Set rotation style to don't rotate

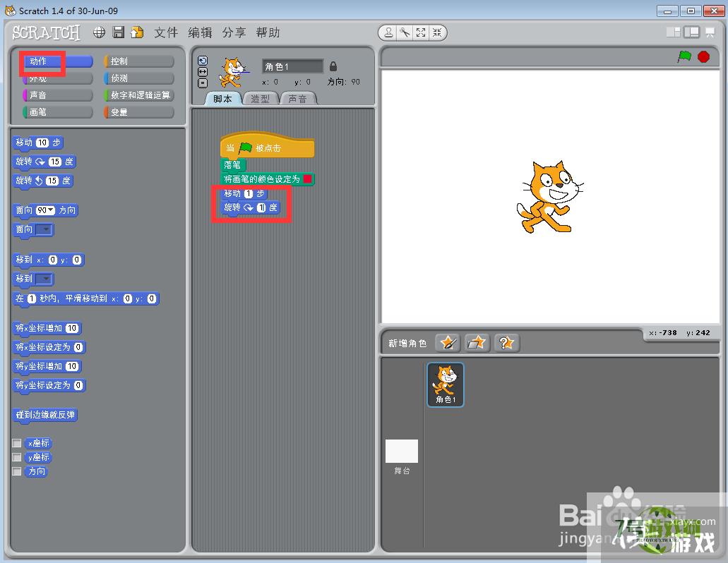click(203, 83)
